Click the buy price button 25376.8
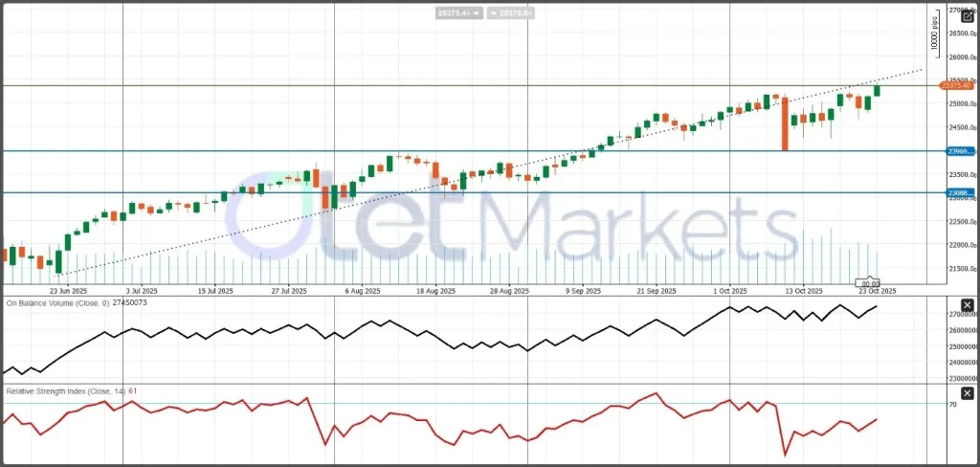The image size is (980, 467). pyautogui.click(x=512, y=12)
